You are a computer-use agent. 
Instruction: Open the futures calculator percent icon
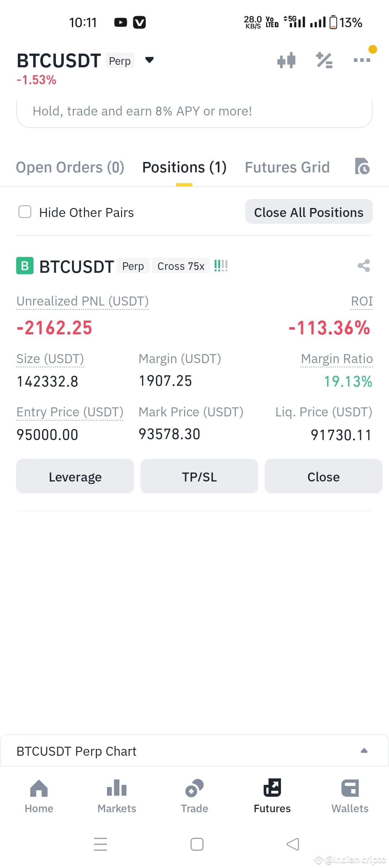coord(324,60)
